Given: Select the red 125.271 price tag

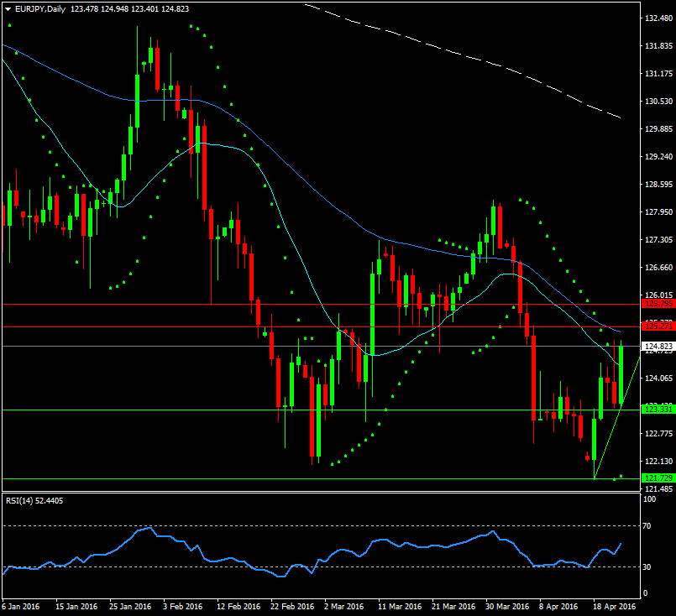Looking at the screenshot, I should pos(657,326).
